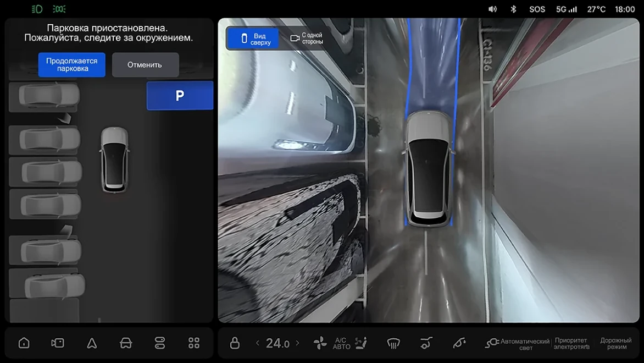The height and width of the screenshot is (363, 644).
Task: Toggle 'Дорожный режим' mode
Action: (616, 344)
